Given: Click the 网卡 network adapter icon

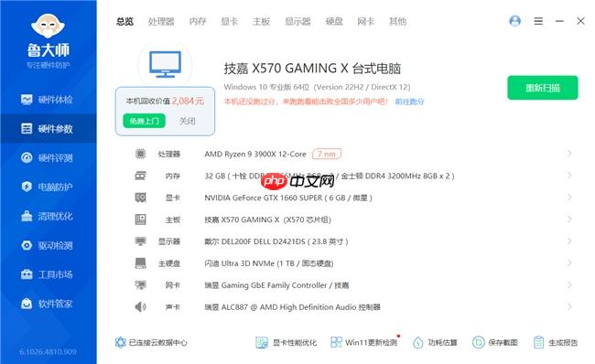Looking at the screenshot, I should click(x=140, y=284).
